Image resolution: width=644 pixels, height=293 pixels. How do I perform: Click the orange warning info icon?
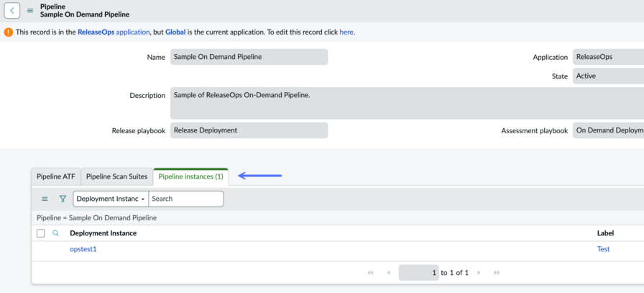pyautogui.click(x=9, y=32)
